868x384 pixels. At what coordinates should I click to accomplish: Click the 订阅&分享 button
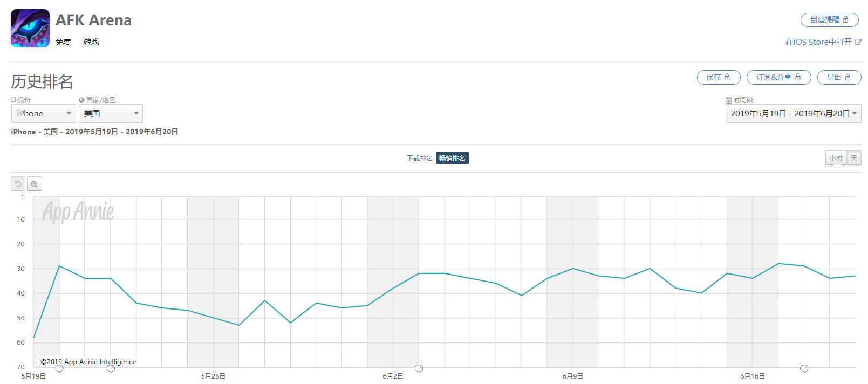[778, 77]
